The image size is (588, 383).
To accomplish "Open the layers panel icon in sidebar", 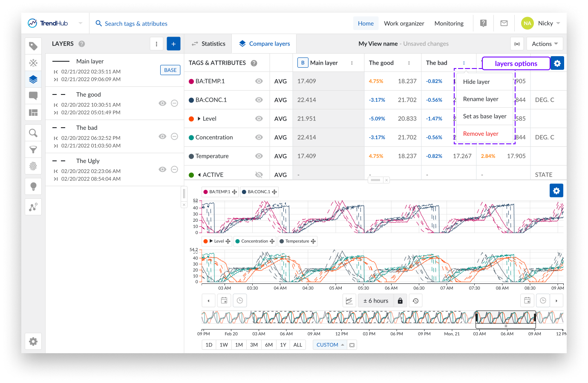I will [33, 79].
